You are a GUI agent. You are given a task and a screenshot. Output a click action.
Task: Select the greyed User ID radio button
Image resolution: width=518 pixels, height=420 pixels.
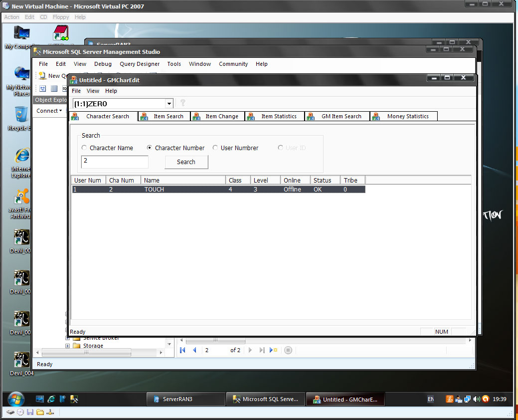point(281,148)
